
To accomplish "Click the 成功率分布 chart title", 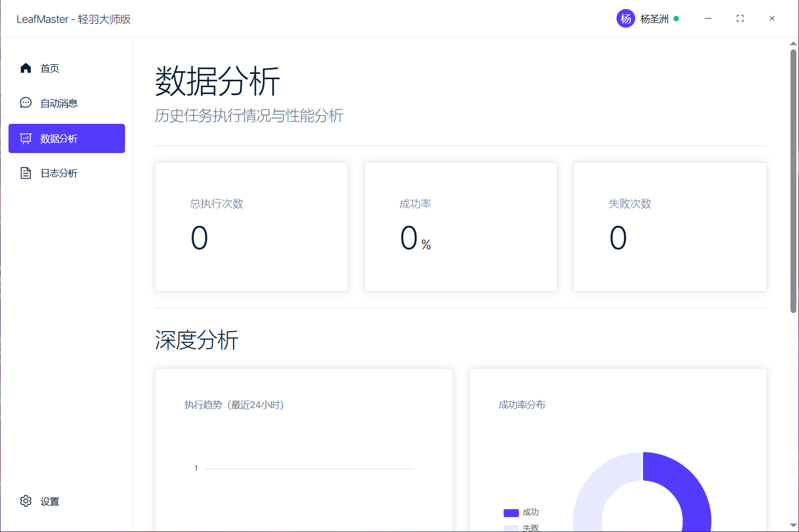I will [x=522, y=405].
